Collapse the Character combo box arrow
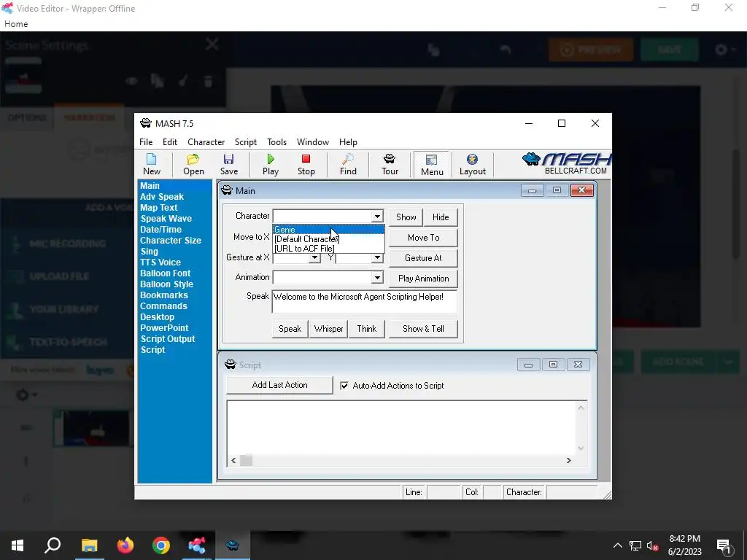Screen dimensions: 747x560 (x=377, y=216)
